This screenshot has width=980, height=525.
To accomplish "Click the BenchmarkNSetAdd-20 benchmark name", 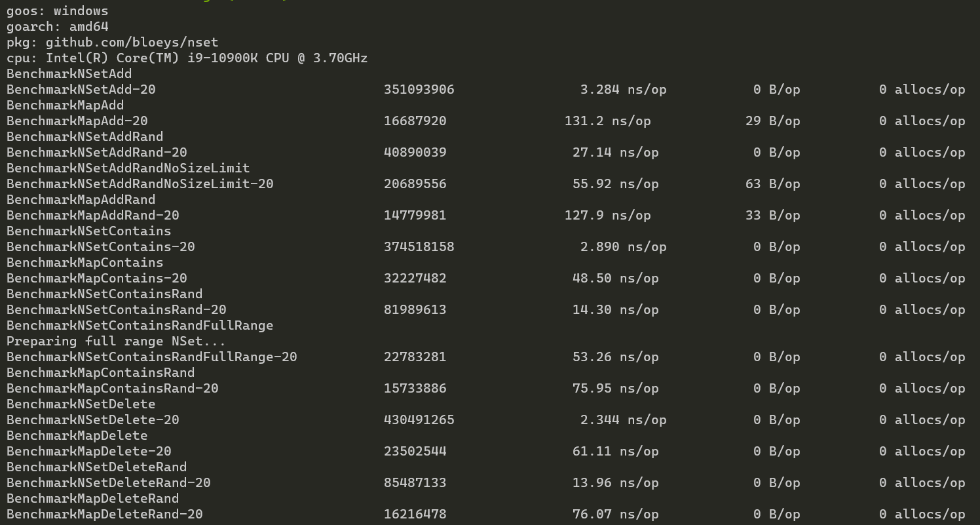I will pos(81,90).
